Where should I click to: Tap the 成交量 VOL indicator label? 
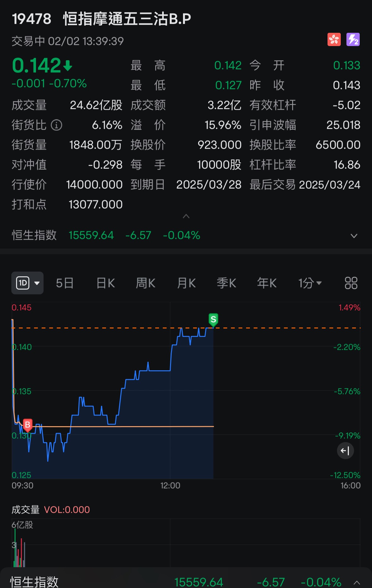tap(51, 509)
